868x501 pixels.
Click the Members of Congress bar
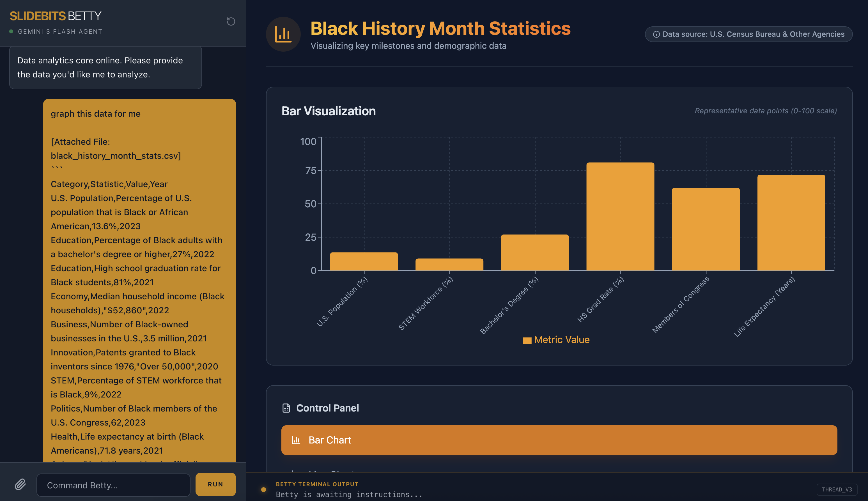[x=705, y=229]
